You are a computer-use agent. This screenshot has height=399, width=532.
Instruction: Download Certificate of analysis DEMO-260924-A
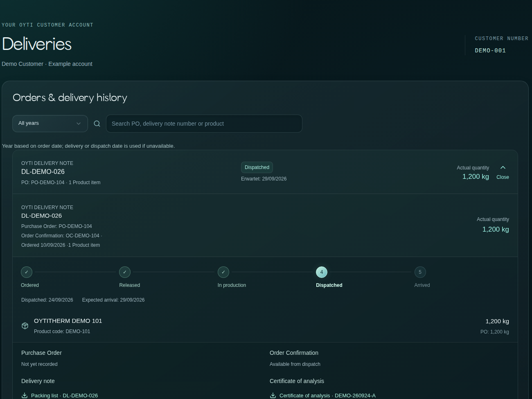click(x=327, y=396)
